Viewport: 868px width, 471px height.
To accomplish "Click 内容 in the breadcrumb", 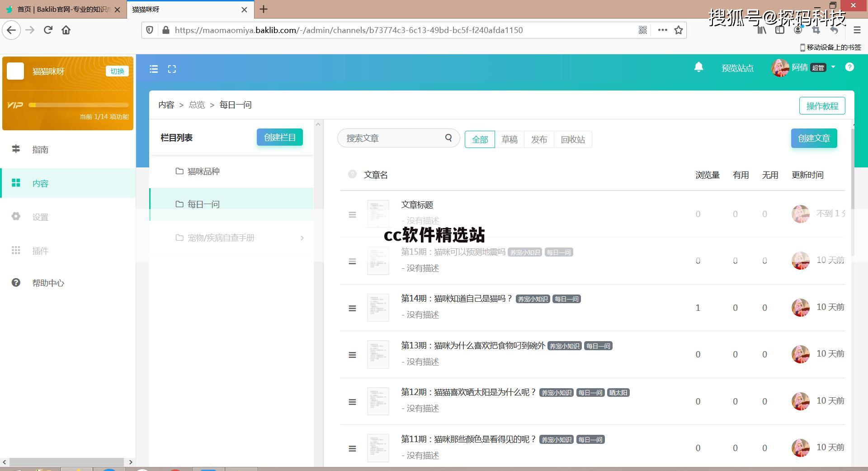I will pos(166,105).
